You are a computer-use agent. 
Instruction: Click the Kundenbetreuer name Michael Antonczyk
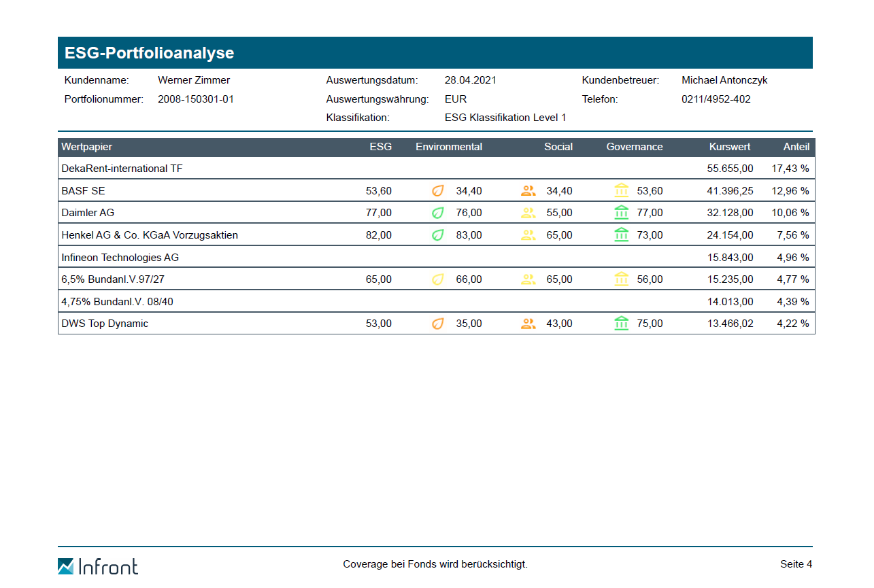(724, 80)
